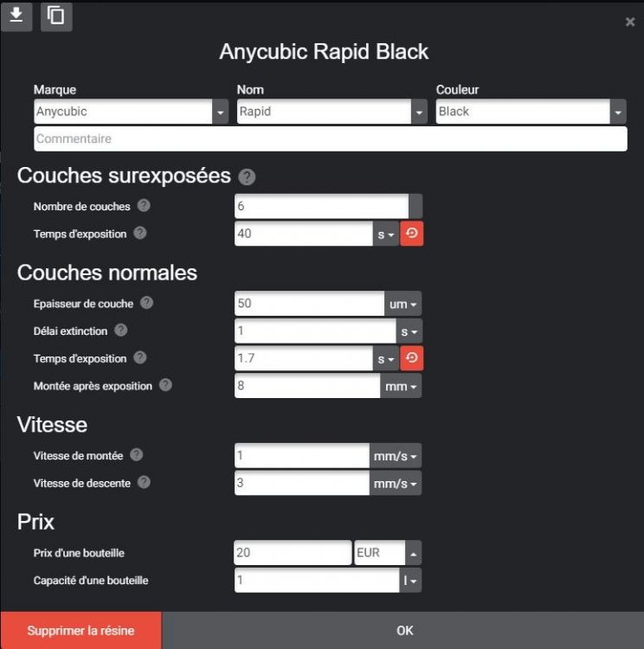Screen dimensions: 644x649
Task: Reset the overexposed layers exposure time
Action: pos(412,234)
